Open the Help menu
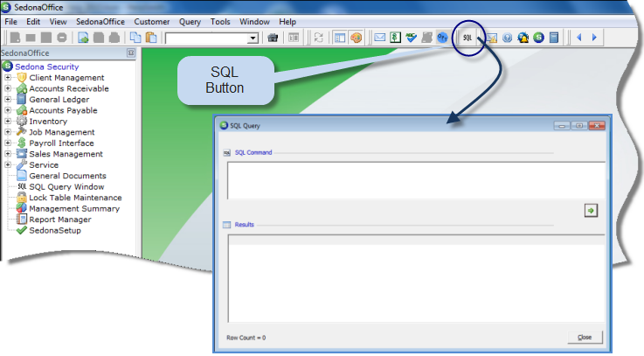The height and width of the screenshot is (356, 644). pos(287,22)
